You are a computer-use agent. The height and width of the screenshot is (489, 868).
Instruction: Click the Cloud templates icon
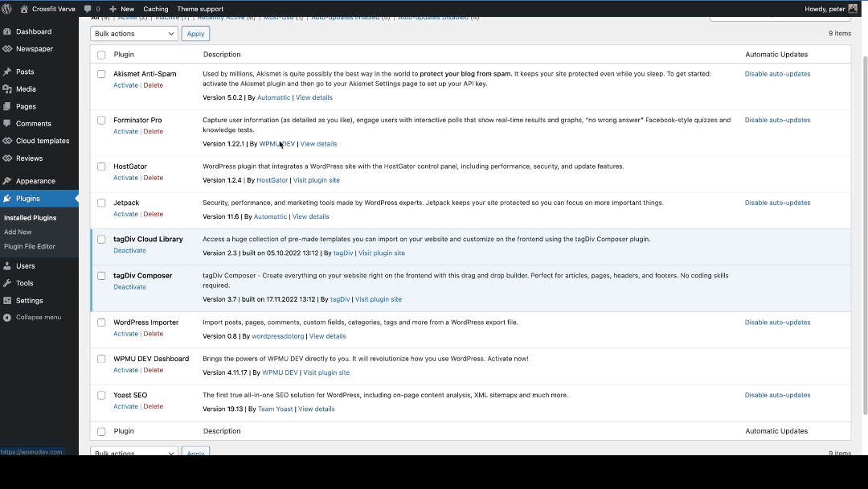7,141
